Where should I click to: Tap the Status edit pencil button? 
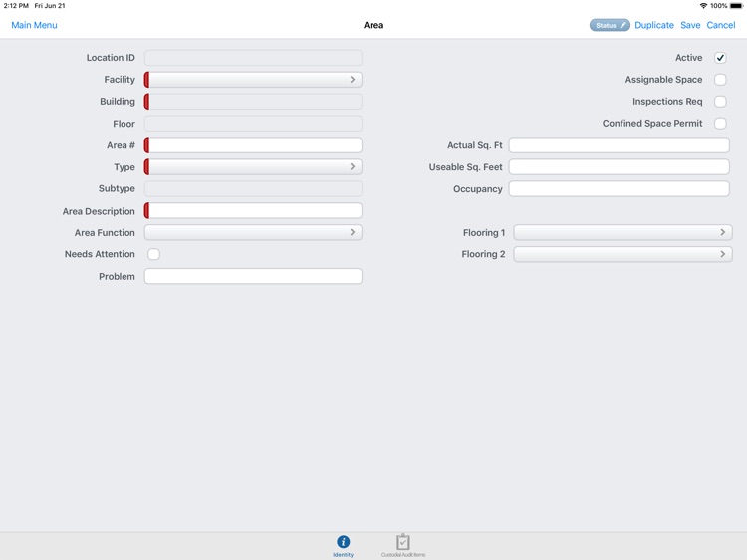coord(610,25)
